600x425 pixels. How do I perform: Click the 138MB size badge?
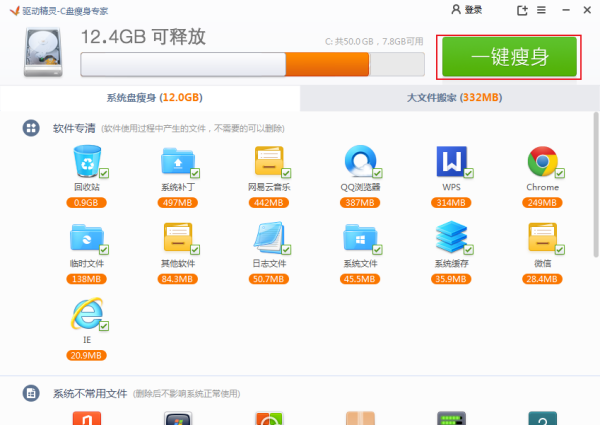pos(86,279)
